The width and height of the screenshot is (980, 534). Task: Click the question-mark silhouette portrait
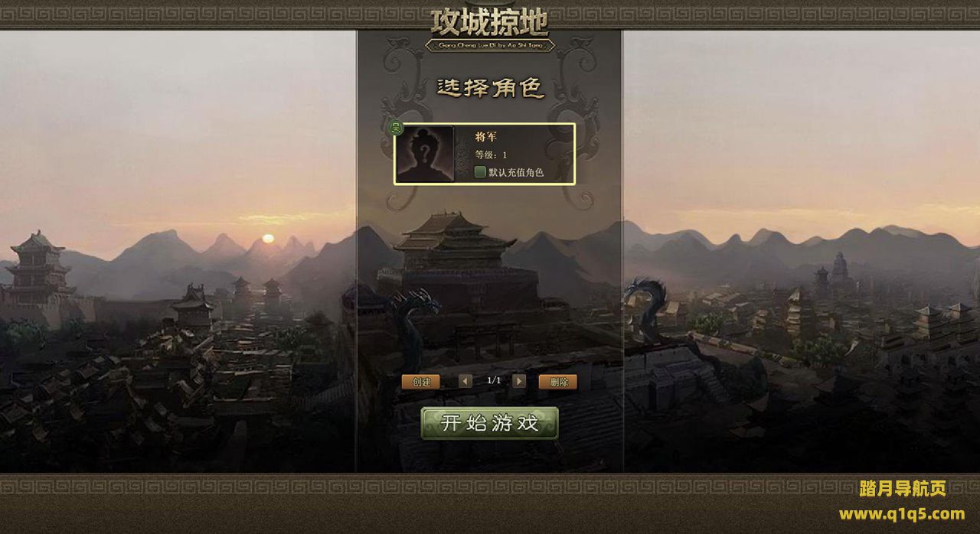click(425, 154)
